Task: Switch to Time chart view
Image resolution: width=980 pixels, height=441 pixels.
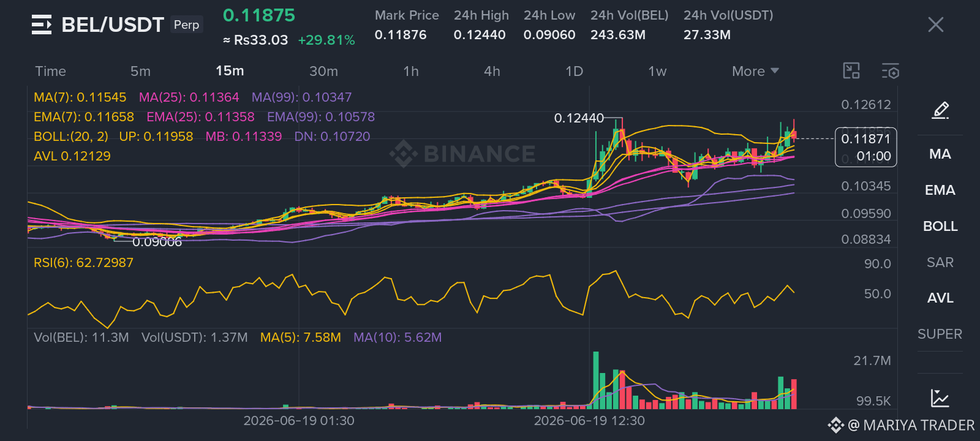Action: pos(50,71)
